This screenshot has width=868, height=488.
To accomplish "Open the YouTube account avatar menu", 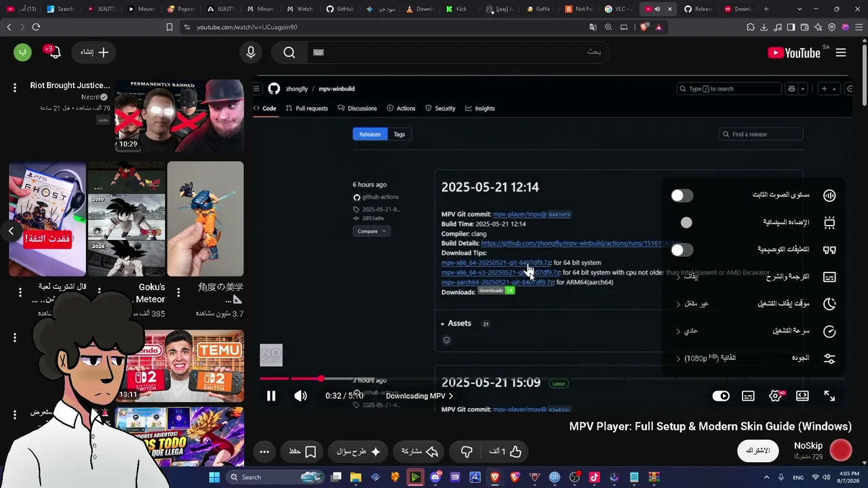I will 22,52.
